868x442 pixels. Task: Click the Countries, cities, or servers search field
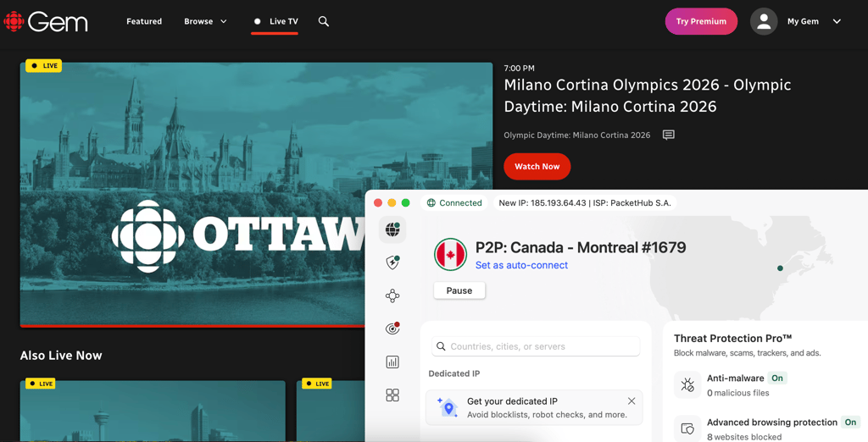coord(536,346)
